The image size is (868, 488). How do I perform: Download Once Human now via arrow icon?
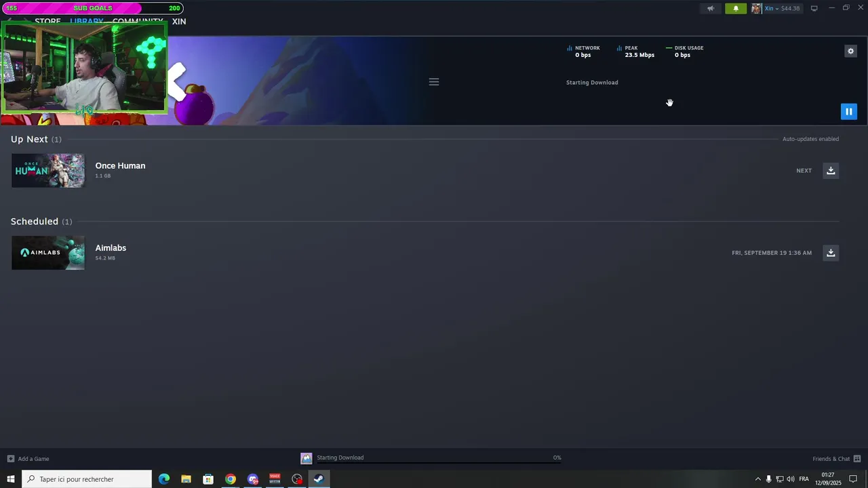click(831, 170)
